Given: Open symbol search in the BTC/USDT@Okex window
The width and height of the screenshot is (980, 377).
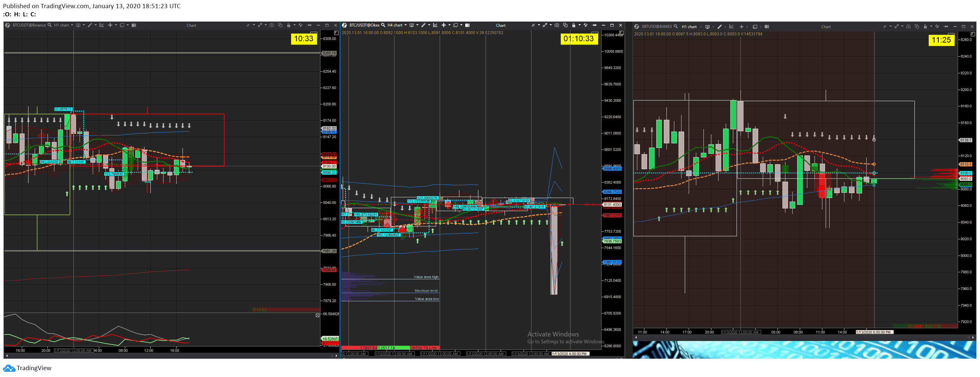Looking at the screenshot, I should click(383, 25).
